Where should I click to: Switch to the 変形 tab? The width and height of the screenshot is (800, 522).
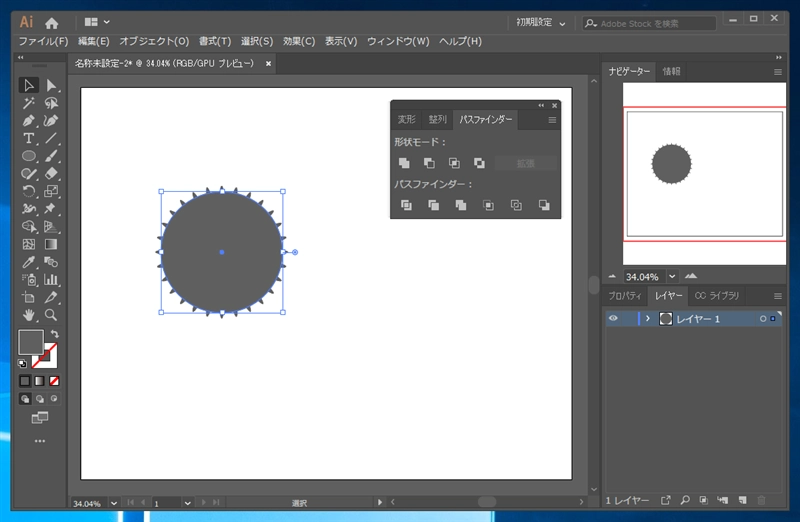click(407, 119)
